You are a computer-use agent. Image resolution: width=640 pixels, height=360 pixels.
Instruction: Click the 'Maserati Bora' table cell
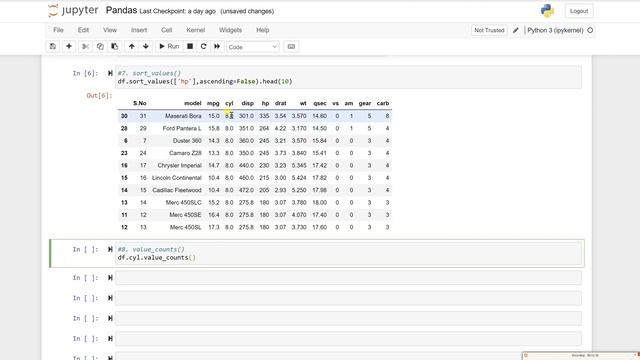pyautogui.click(x=183, y=116)
